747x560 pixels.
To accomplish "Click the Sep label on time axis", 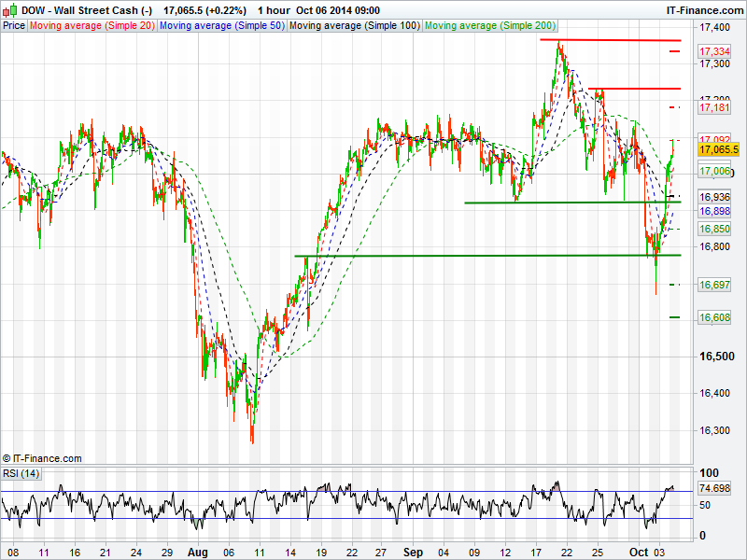I will [x=413, y=553].
